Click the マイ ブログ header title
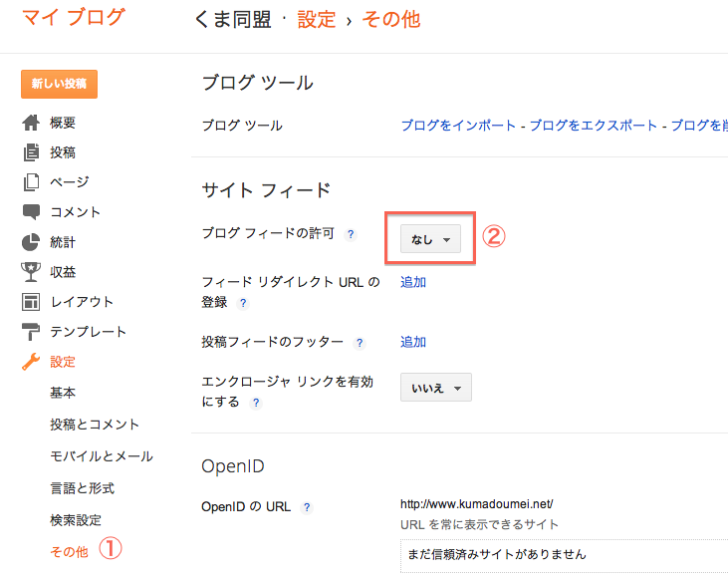The image size is (728, 578). pos(74,17)
